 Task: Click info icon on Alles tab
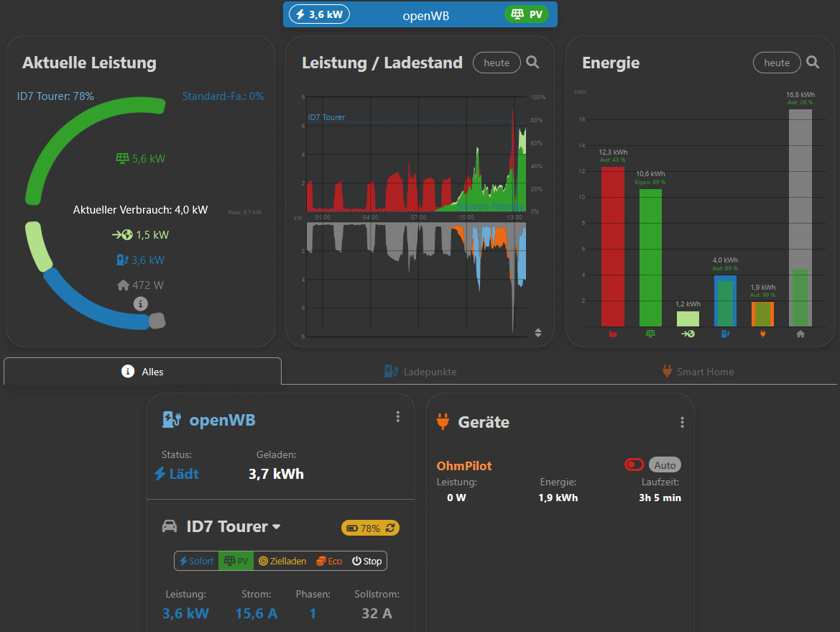click(127, 371)
